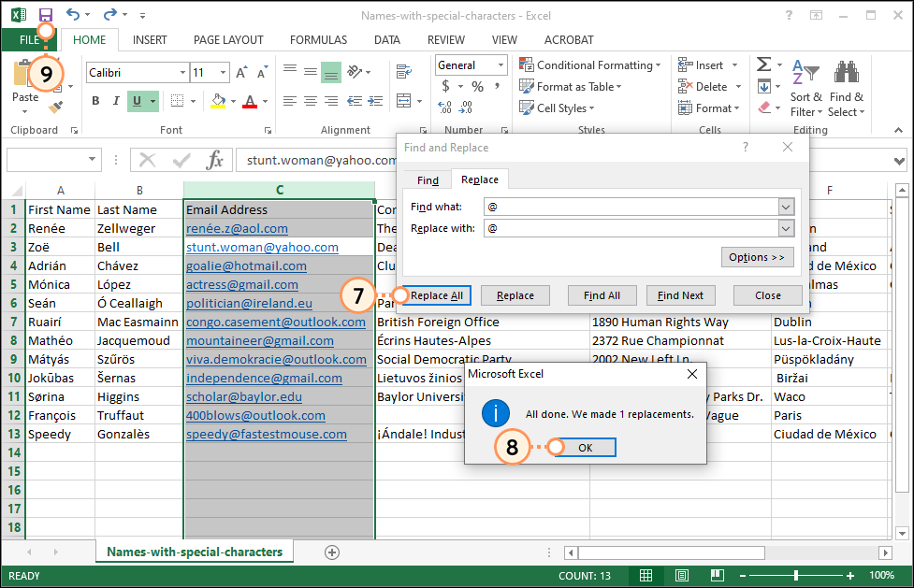Click the Fill down arrow icon

coord(764,87)
